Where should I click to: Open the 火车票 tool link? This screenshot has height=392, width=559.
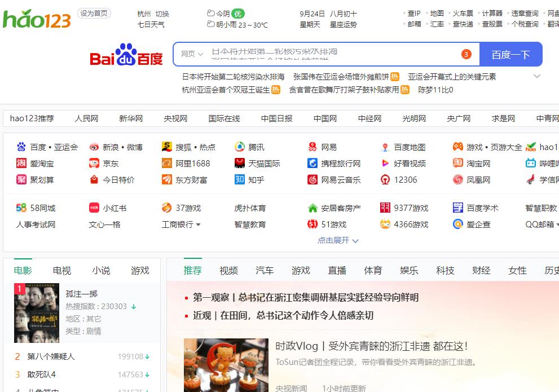click(x=463, y=14)
